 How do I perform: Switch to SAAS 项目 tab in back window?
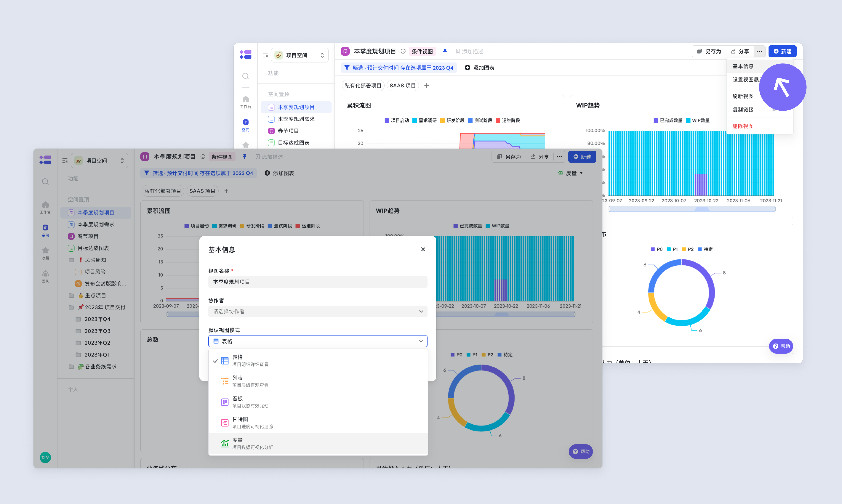[402, 85]
